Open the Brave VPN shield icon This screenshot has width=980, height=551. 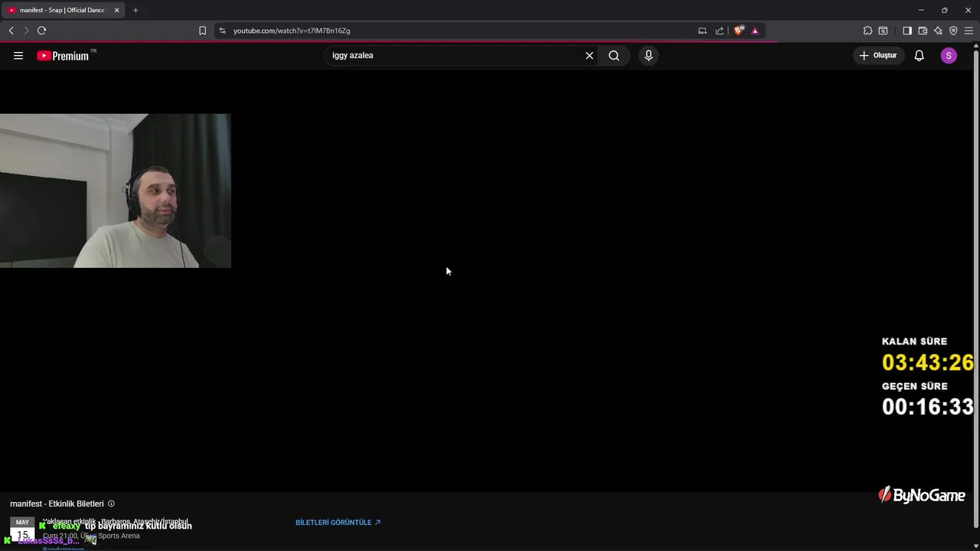pyautogui.click(x=953, y=31)
